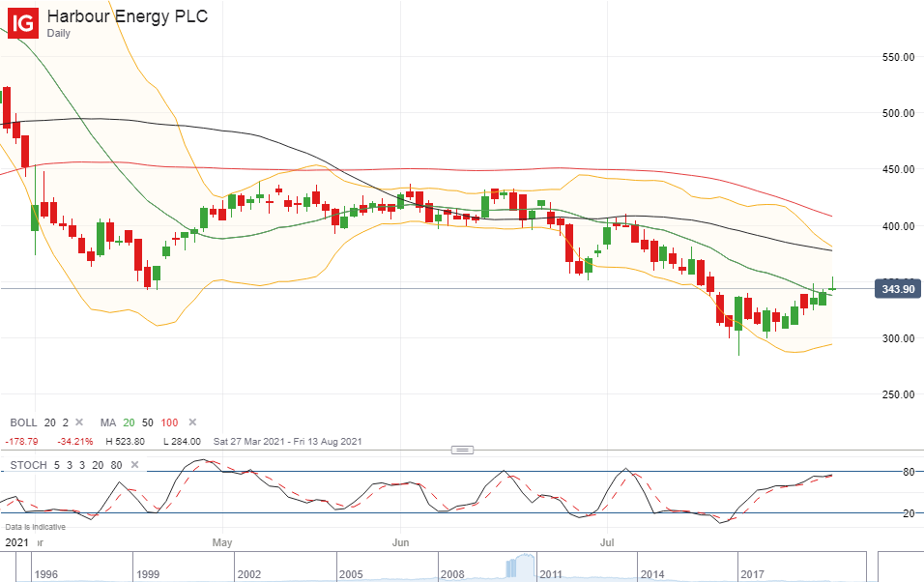The width and height of the screenshot is (924, 582).
Task: Click the MA indicator label
Action: (108, 422)
